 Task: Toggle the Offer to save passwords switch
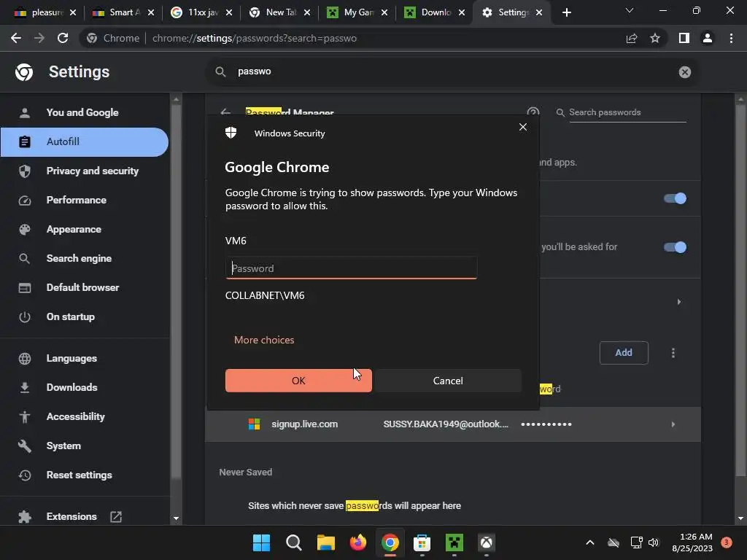675,198
